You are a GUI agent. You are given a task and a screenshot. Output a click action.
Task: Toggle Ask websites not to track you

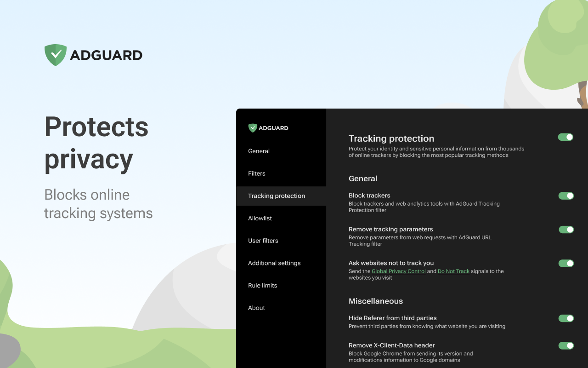pos(566,264)
